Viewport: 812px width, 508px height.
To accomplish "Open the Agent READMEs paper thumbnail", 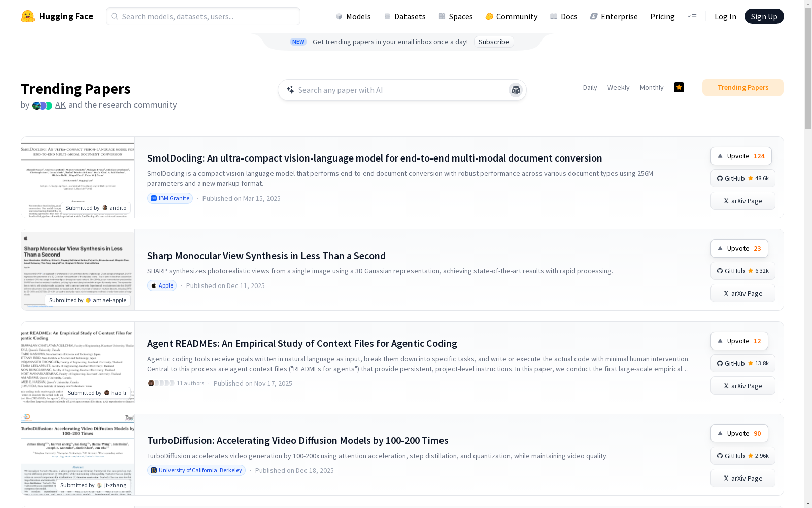I will click(78, 362).
